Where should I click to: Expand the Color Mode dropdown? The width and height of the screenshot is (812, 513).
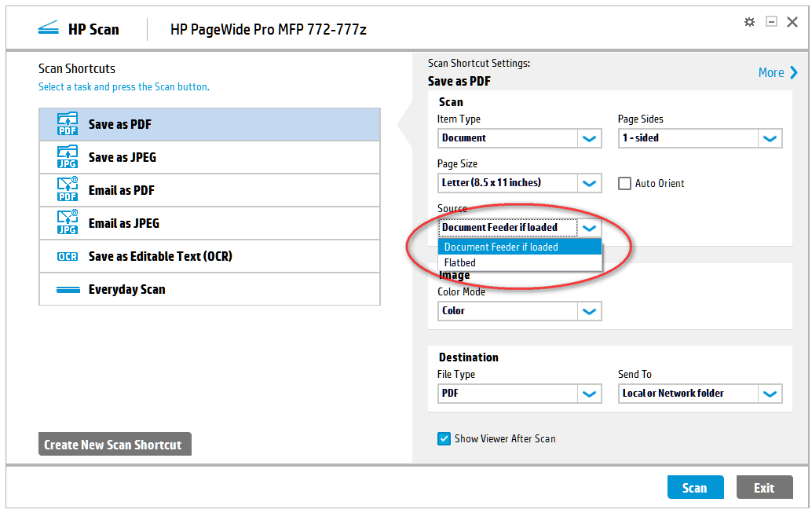pyautogui.click(x=589, y=311)
